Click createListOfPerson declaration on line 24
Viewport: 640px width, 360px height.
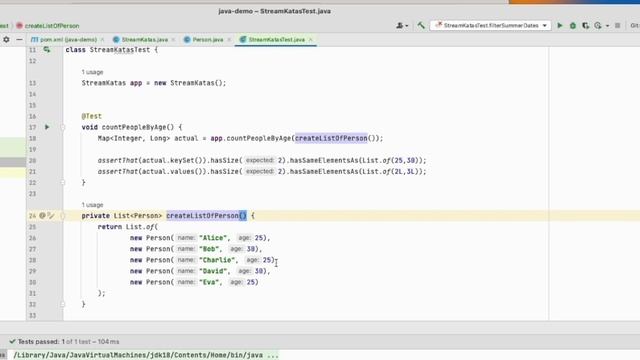pos(202,216)
